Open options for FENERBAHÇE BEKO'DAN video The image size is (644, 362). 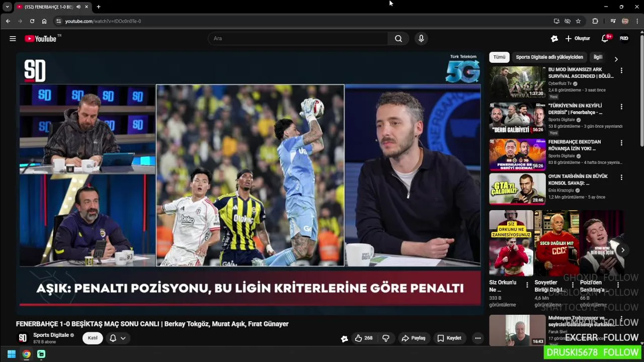point(621,143)
